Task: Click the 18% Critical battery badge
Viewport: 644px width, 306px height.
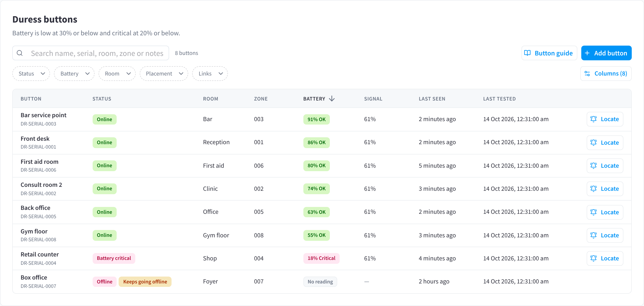Action: point(322,258)
